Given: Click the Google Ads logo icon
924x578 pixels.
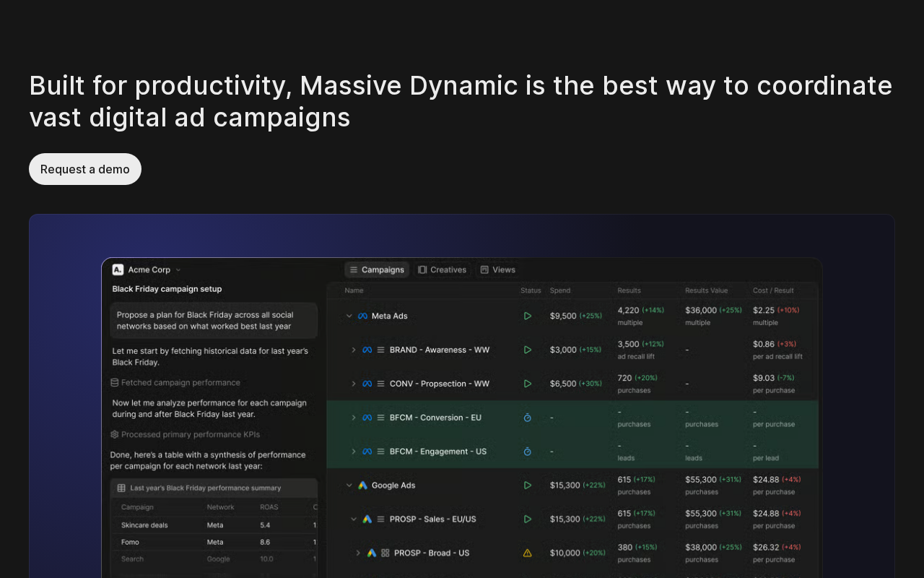Looking at the screenshot, I should coord(362,486).
